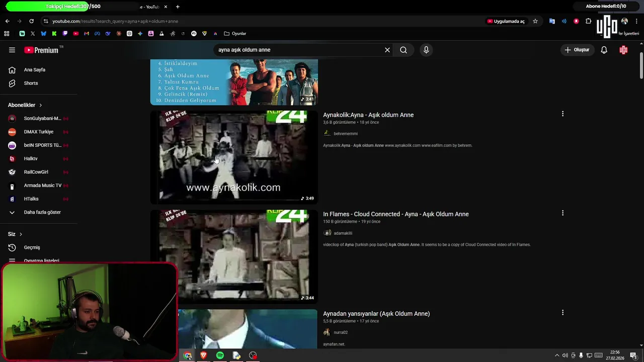The image size is (644, 362).
Task: Switch to Brave in the taskbar
Action: click(x=203, y=355)
